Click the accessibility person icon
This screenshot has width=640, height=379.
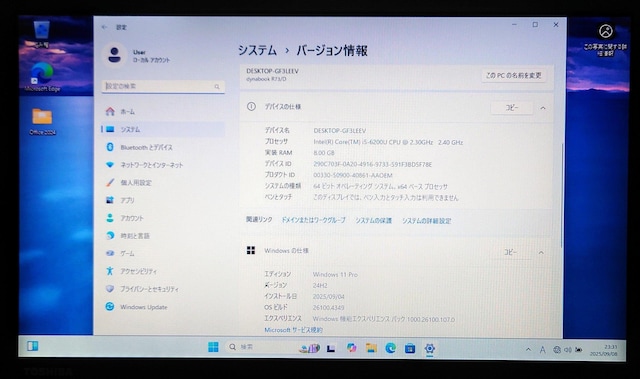(109, 271)
